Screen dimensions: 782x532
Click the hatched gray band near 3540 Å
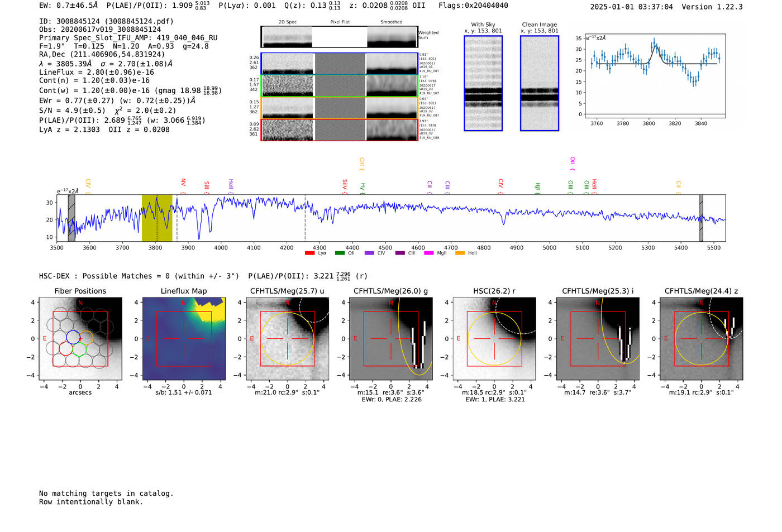tap(71, 218)
